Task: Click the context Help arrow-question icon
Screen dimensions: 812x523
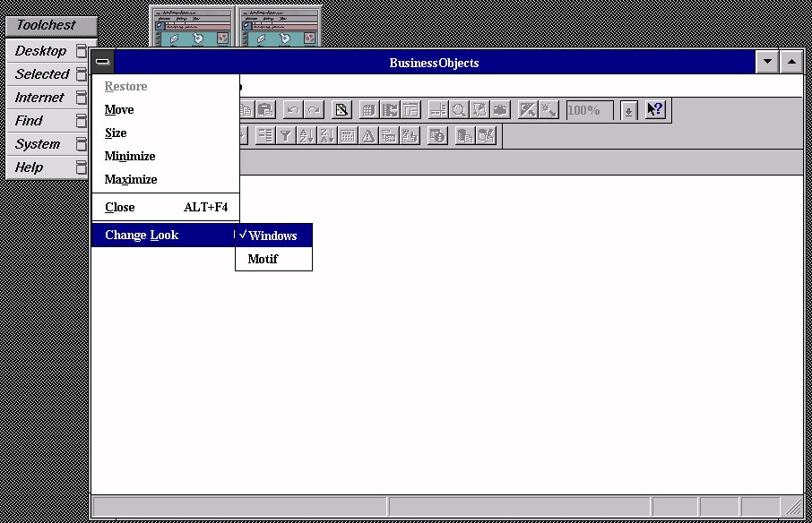Action: click(x=655, y=110)
